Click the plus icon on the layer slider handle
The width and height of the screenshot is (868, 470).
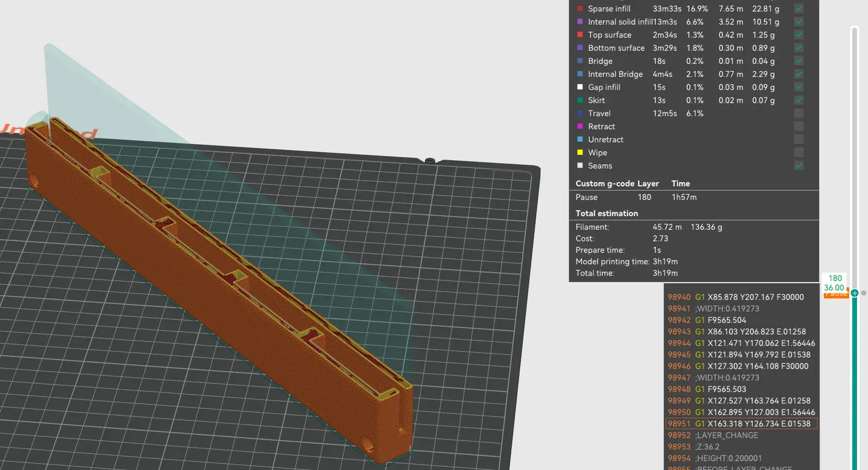point(854,293)
